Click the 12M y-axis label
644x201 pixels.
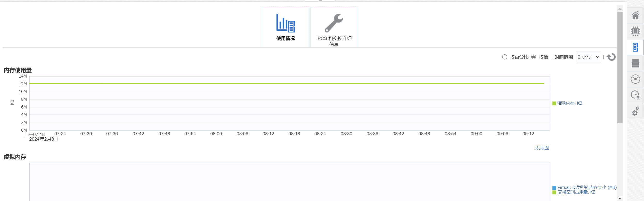23,84
